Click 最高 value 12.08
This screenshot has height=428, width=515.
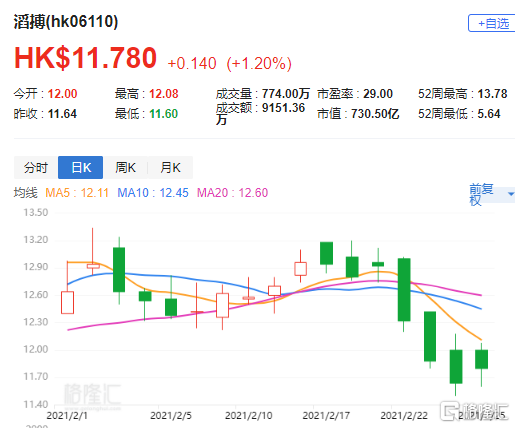pyautogui.click(x=164, y=94)
